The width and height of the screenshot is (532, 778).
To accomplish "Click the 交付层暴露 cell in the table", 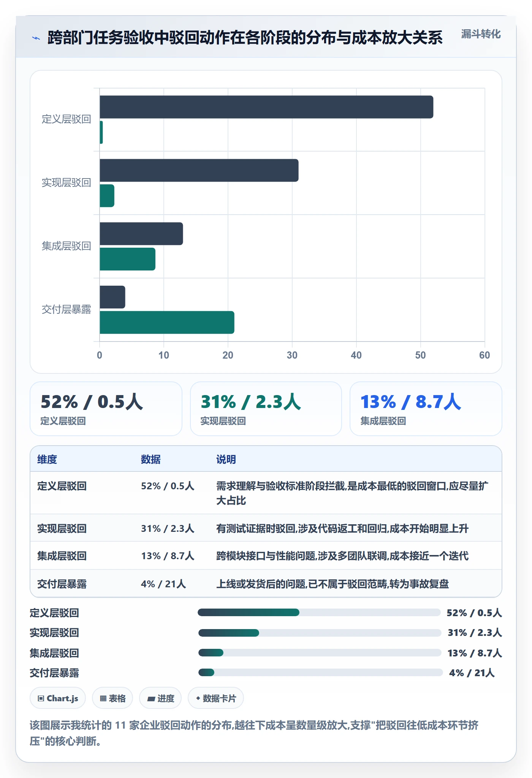I will tap(62, 584).
